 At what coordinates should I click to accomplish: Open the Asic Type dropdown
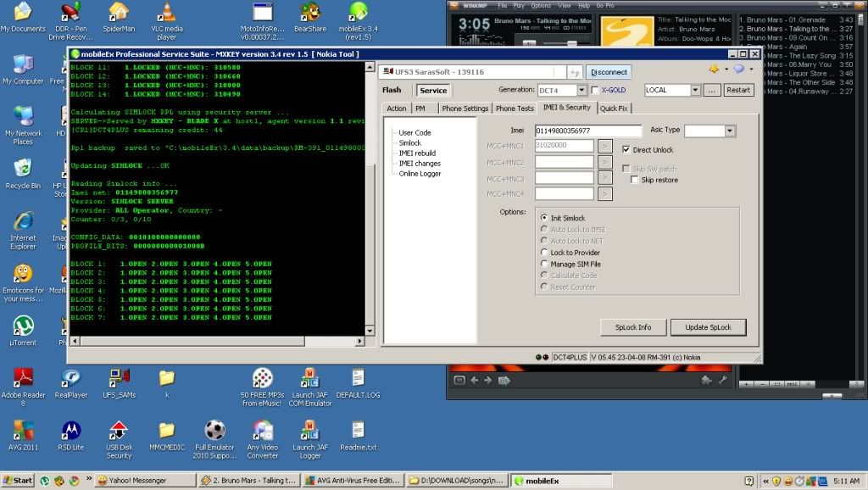pos(730,131)
